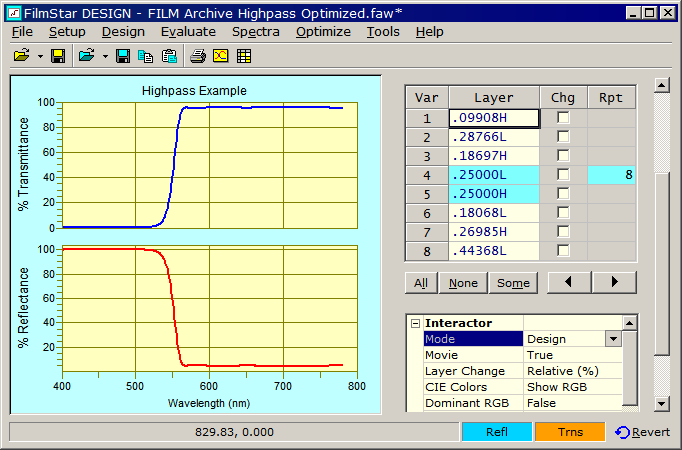Check Chg box for layer 4
Image resolution: width=682 pixels, height=450 pixels.
[563, 174]
